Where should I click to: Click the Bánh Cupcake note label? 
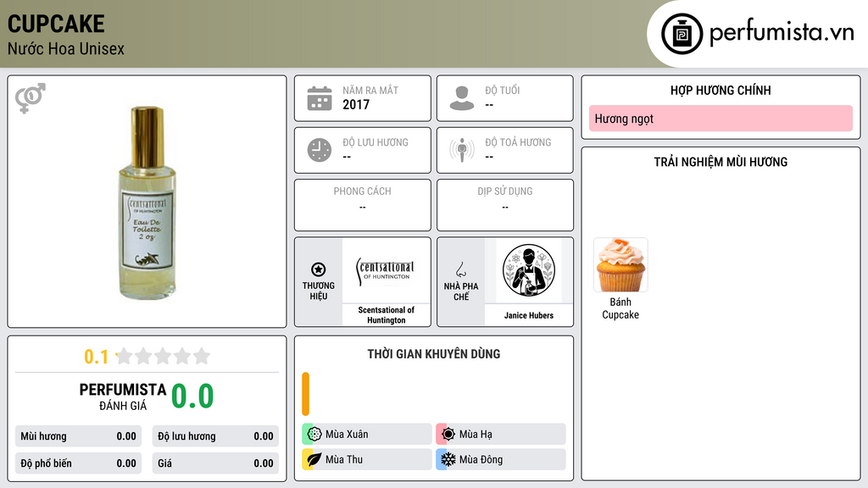click(620, 308)
